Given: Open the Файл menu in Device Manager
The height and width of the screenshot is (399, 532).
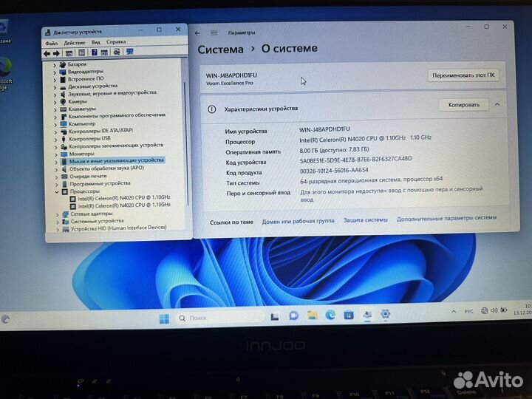Looking at the screenshot, I should 52,42.
